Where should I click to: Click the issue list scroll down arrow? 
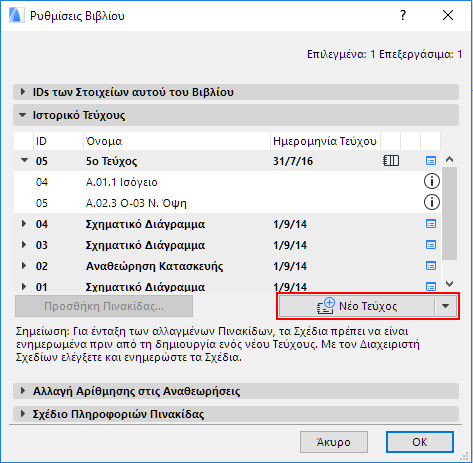[x=449, y=284]
